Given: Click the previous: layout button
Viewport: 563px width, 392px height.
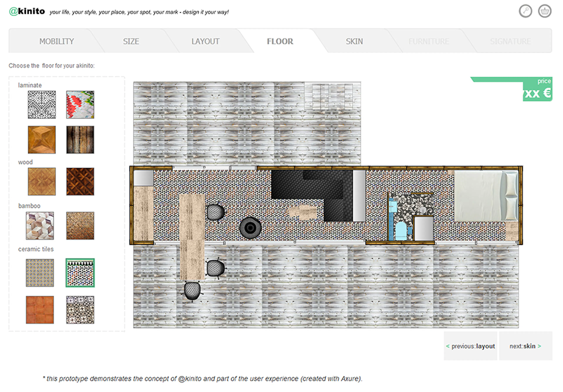Looking at the screenshot, I should tap(470, 346).
